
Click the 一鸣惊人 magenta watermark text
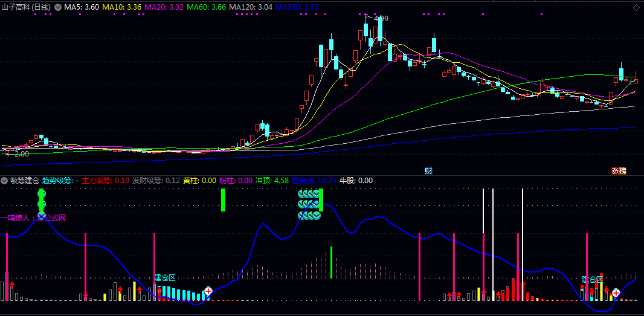[x=15, y=218]
